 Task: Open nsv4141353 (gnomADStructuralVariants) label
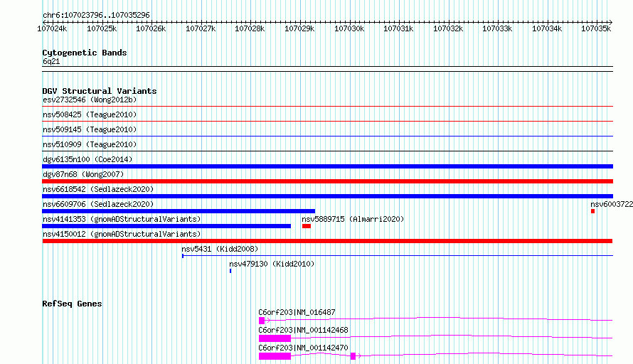click(x=122, y=219)
